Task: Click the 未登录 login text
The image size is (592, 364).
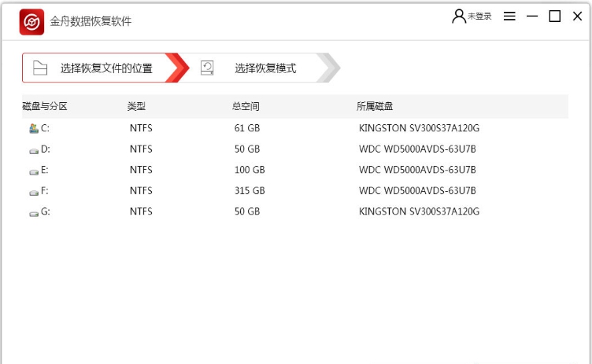Action: 479,17
